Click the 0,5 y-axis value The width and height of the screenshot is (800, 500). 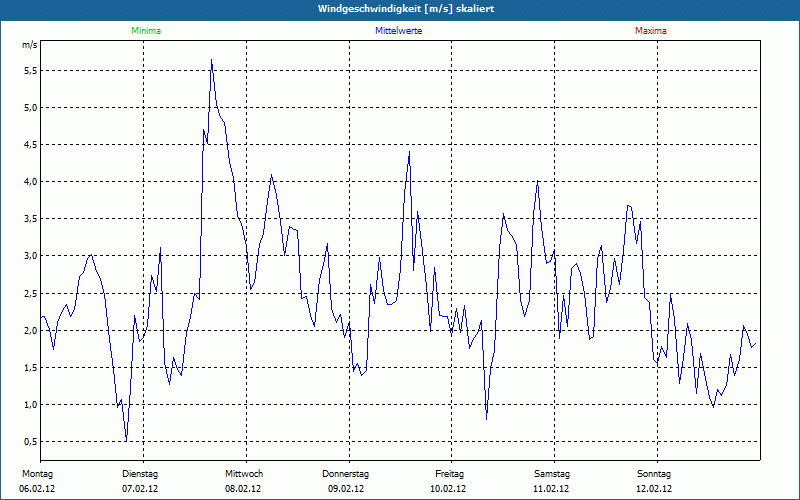point(30,442)
